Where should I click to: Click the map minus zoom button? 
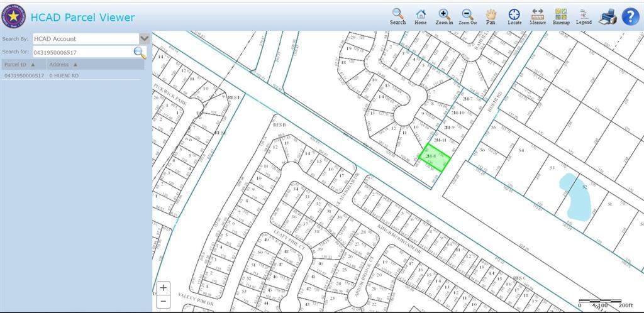click(164, 300)
